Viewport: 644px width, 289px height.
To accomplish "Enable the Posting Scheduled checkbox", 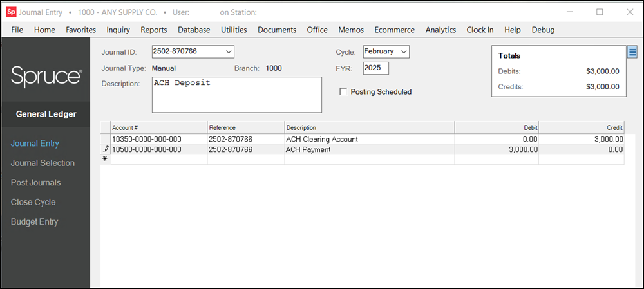I will pyautogui.click(x=344, y=92).
